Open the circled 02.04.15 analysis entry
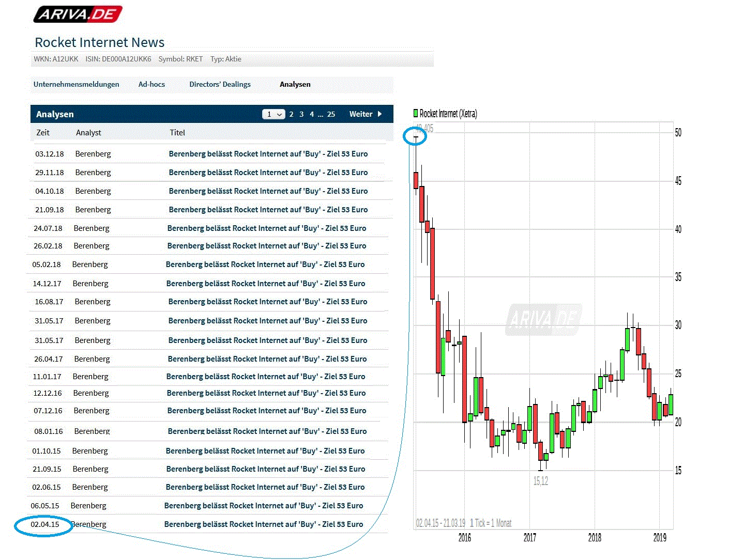 pos(45,524)
